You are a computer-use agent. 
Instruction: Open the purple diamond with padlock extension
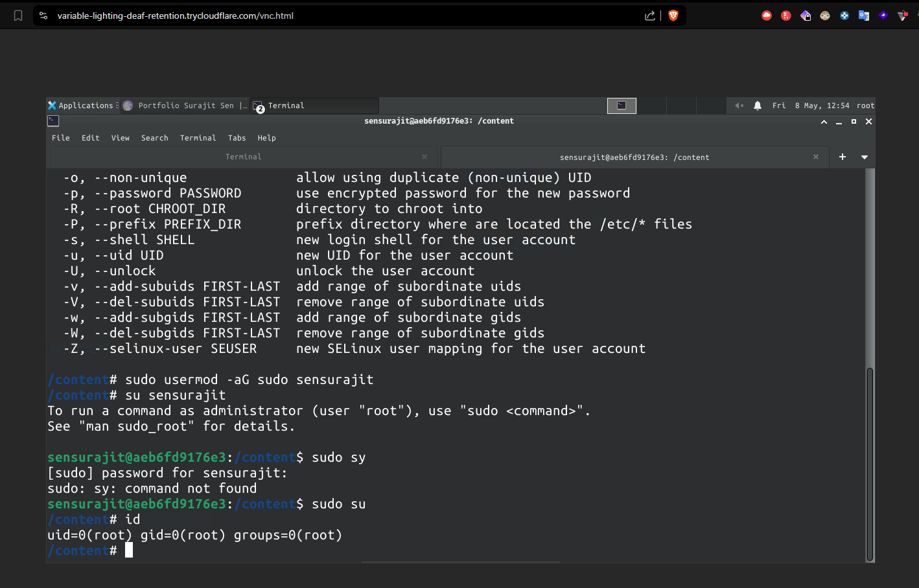(806, 16)
